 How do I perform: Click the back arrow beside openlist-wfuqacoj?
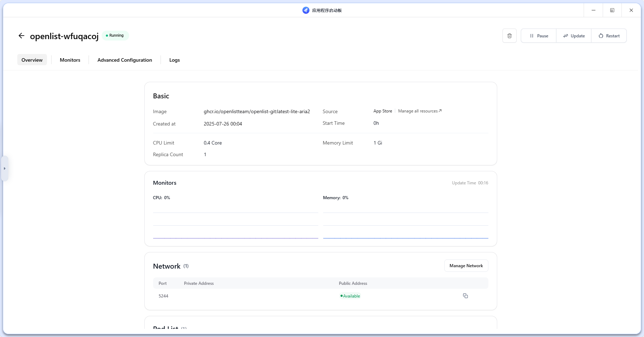[22, 36]
